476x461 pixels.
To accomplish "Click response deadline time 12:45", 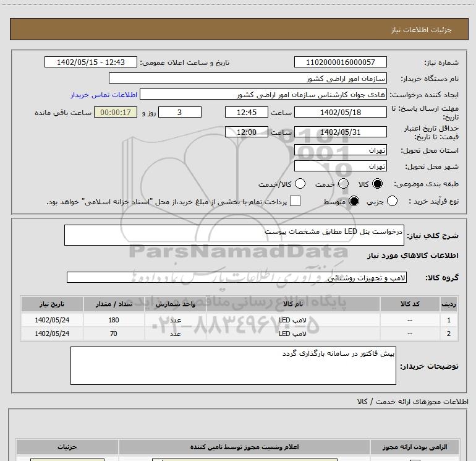I will [x=247, y=113].
